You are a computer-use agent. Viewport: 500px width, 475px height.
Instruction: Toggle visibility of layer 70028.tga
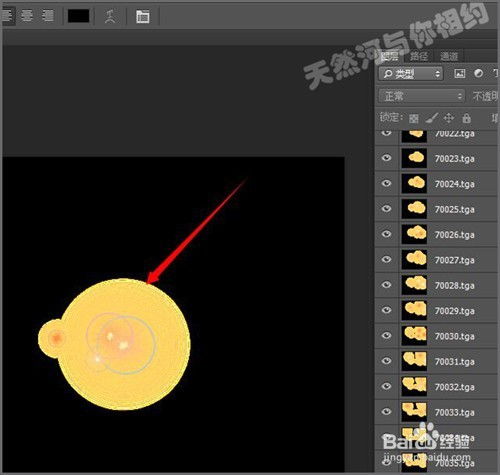click(x=386, y=284)
